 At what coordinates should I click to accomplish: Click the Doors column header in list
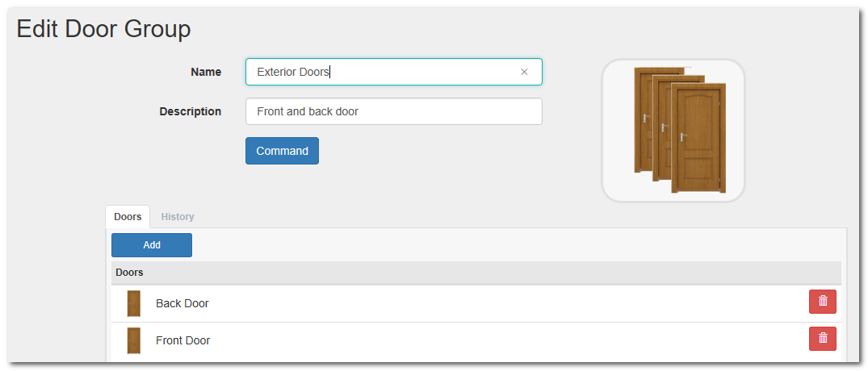pos(130,273)
